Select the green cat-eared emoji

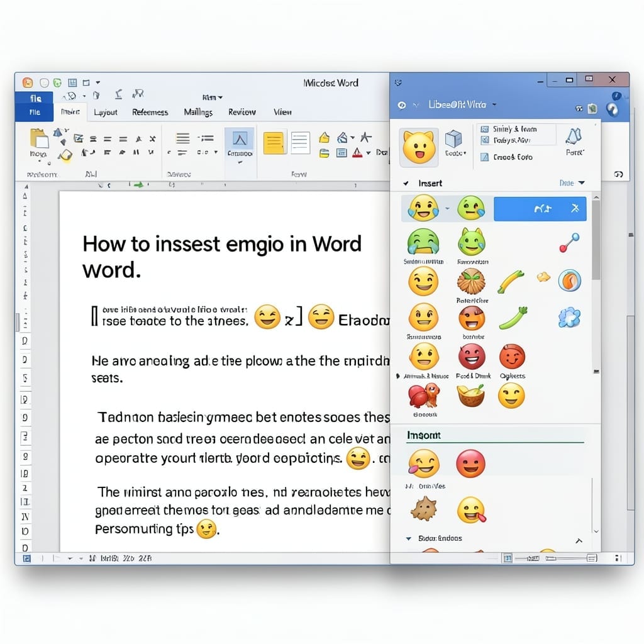pos(472,241)
